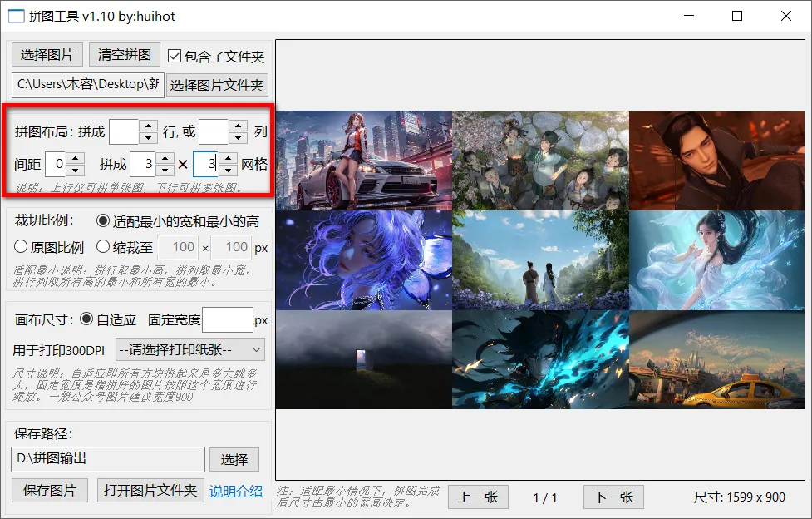
Task: Open the 请选择打印纸张 dropdown
Action: coord(190,350)
